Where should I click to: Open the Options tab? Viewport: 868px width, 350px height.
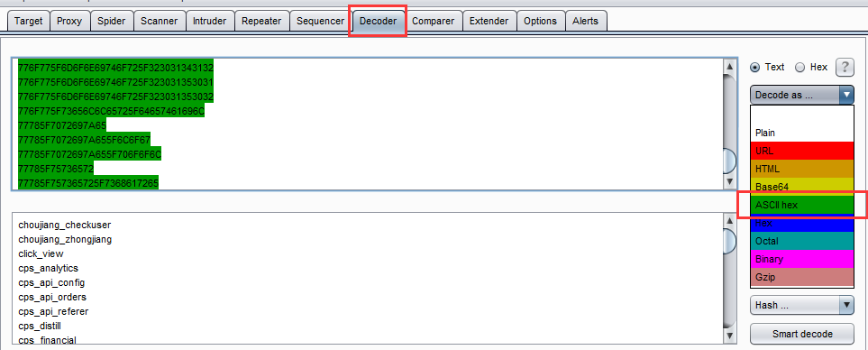click(x=540, y=21)
